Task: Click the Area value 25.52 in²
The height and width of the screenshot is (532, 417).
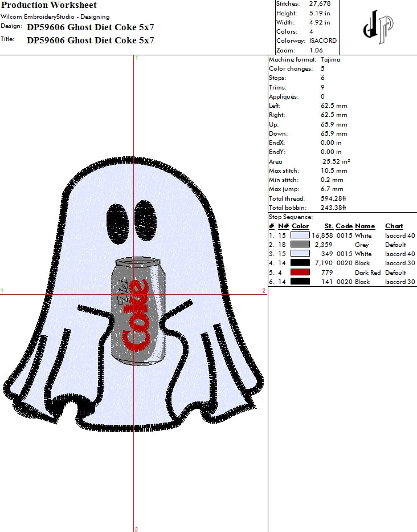Action: pyautogui.click(x=336, y=161)
